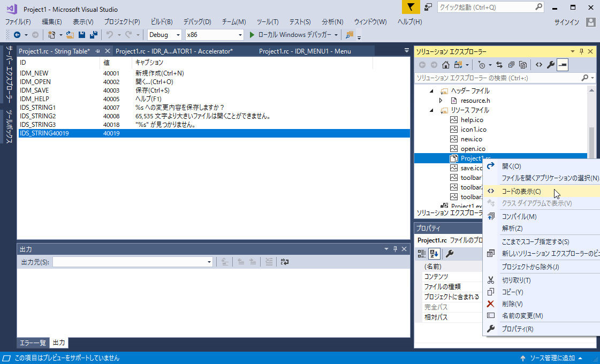The width and height of the screenshot is (600, 364).
Task: Click the search magnifier in Solution Explorer search
Action: (584, 78)
